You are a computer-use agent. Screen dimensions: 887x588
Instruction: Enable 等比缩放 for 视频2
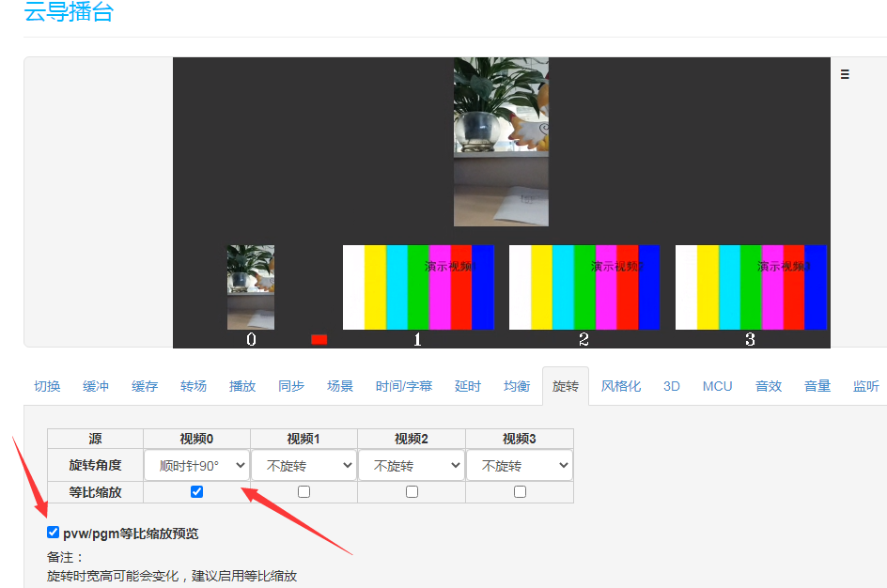pyautogui.click(x=412, y=492)
